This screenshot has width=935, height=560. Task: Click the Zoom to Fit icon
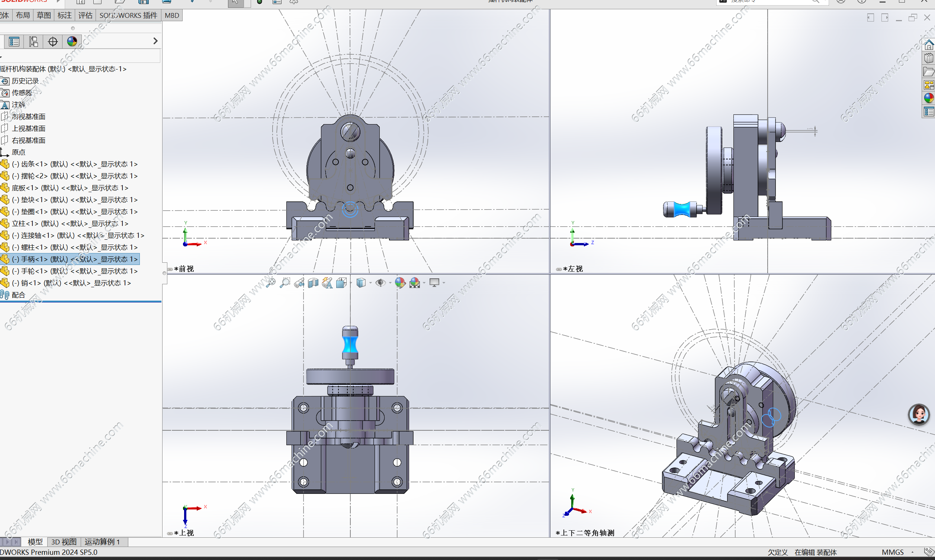coord(271,283)
